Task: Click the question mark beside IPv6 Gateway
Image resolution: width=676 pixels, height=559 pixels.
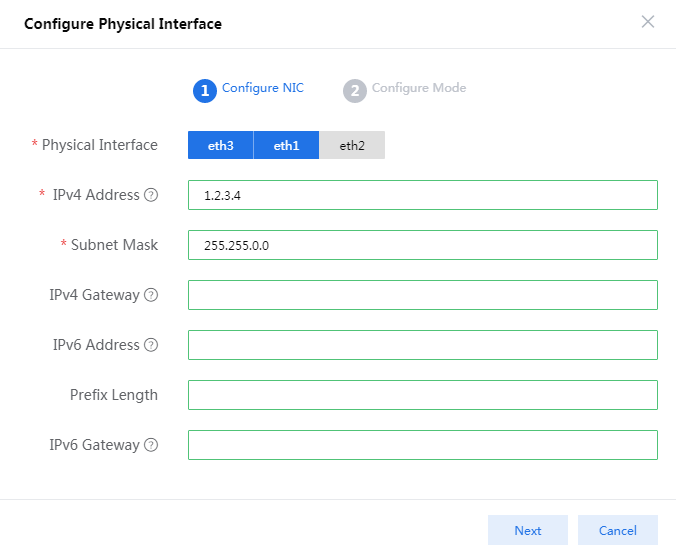Action: tap(151, 445)
